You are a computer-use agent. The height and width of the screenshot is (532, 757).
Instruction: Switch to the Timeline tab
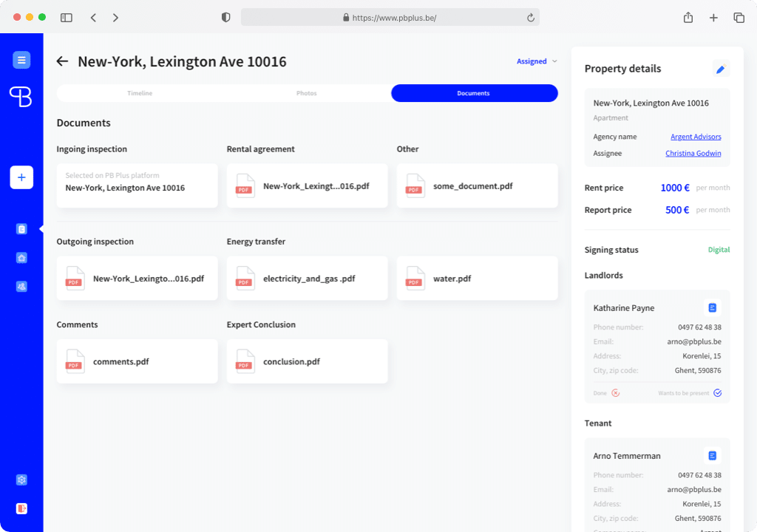click(x=140, y=93)
